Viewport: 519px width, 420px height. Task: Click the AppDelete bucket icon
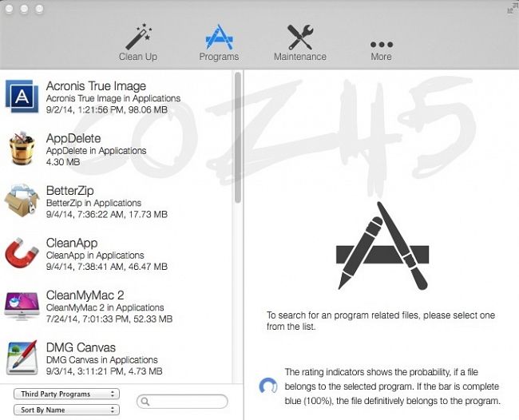pyautogui.click(x=22, y=148)
